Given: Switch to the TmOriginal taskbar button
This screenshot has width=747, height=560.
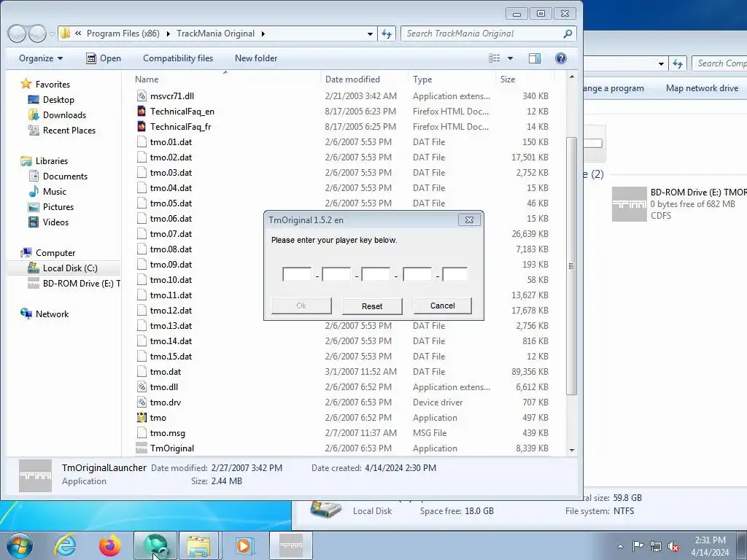Looking at the screenshot, I should (291, 545).
